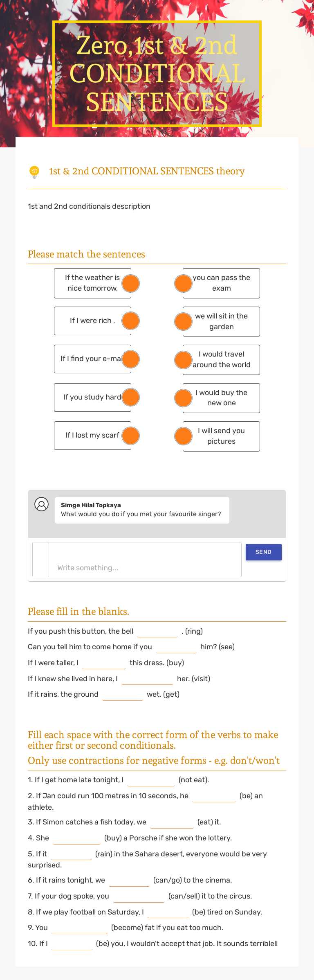The image size is (314, 980).
Task: Toggle the dot beside "we will sit in the garden"
Action: tap(183, 321)
